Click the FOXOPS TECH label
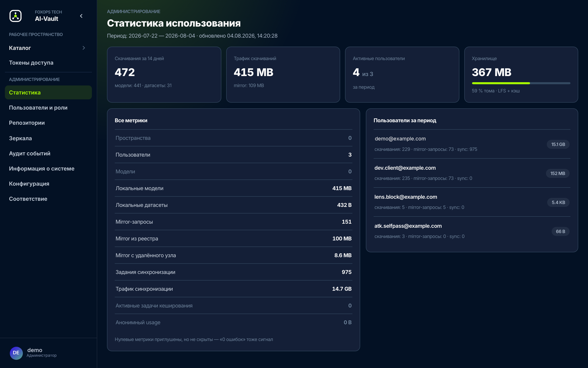This screenshot has width=588, height=368. point(48,12)
